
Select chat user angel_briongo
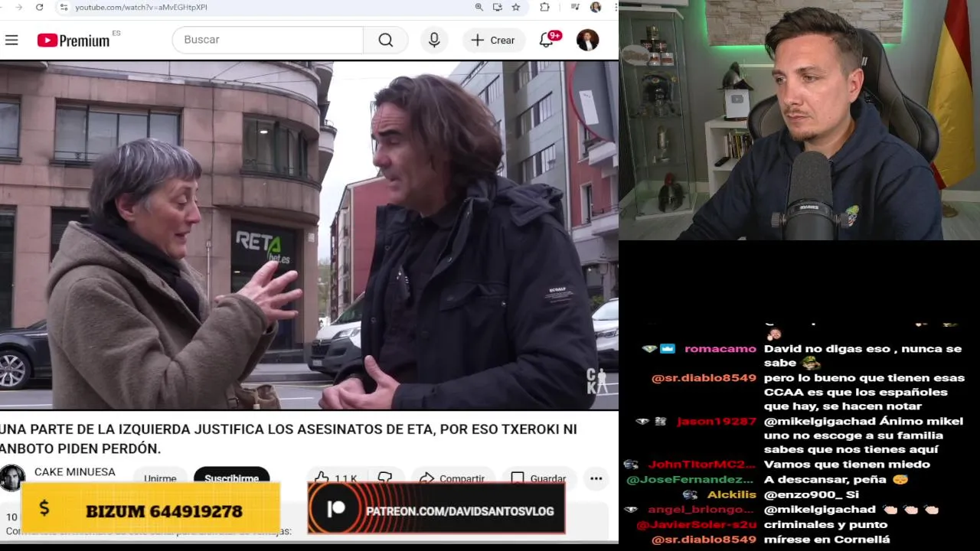click(x=701, y=510)
